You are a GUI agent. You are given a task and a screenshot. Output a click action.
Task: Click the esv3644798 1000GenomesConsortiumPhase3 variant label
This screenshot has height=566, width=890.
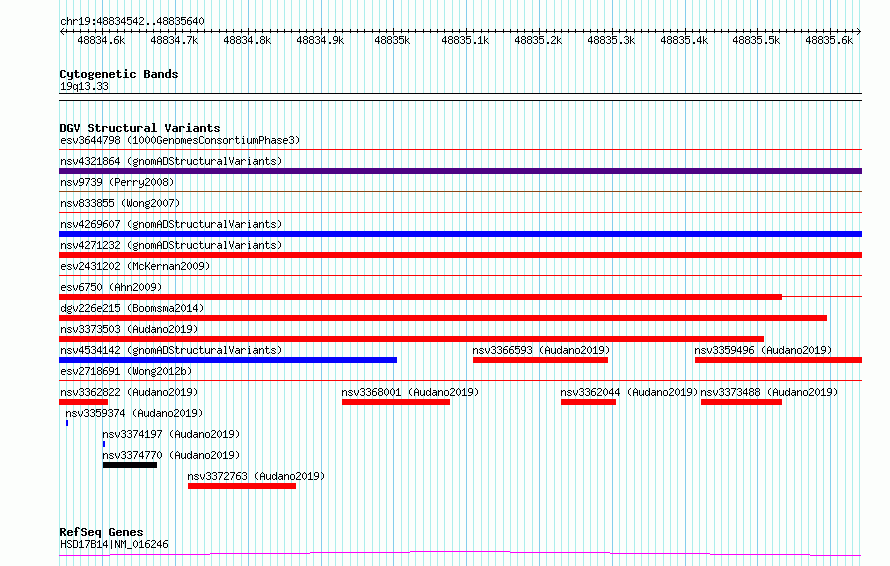pyautogui.click(x=180, y=140)
